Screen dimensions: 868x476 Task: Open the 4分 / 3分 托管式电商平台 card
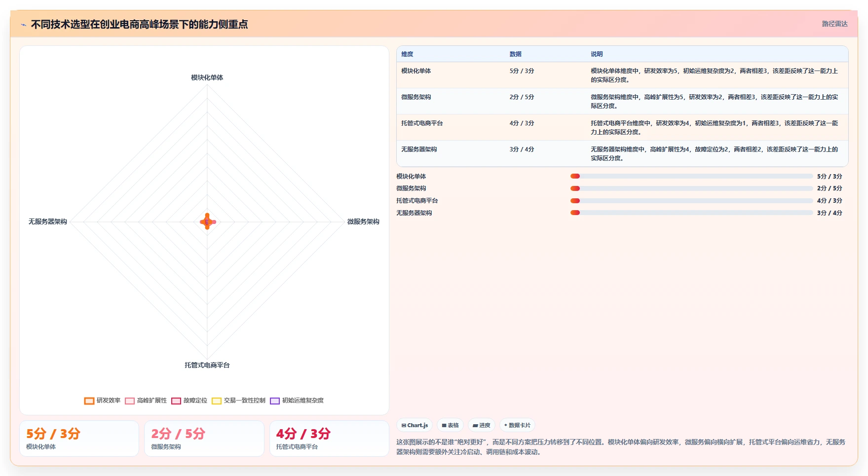pyautogui.click(x=329, y=439)
